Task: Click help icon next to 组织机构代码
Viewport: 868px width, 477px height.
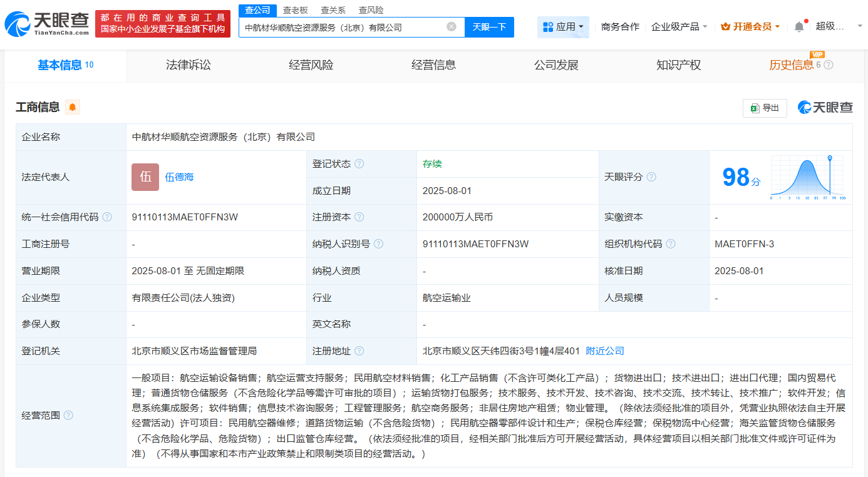Action: pos(671,244)
